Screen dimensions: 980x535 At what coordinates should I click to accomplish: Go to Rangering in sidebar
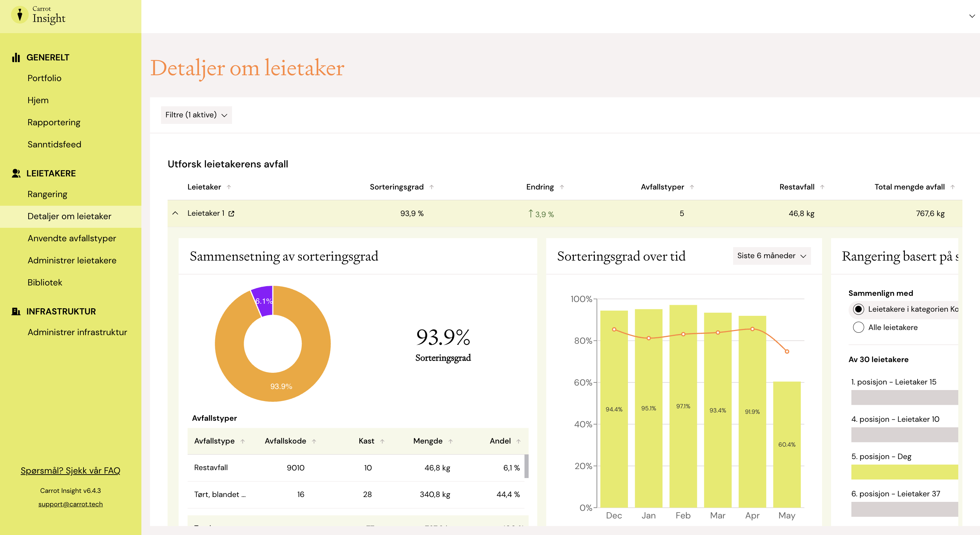tap(47, 194)
